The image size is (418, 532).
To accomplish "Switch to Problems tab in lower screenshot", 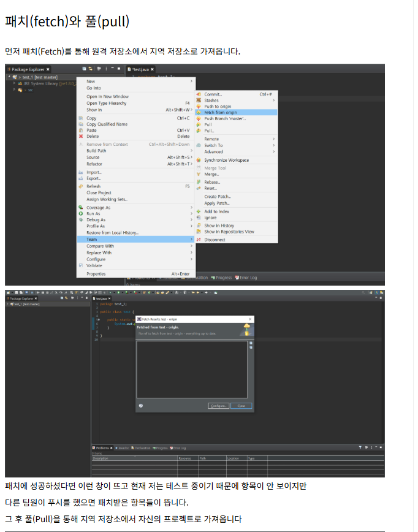I will pos(102,448).
